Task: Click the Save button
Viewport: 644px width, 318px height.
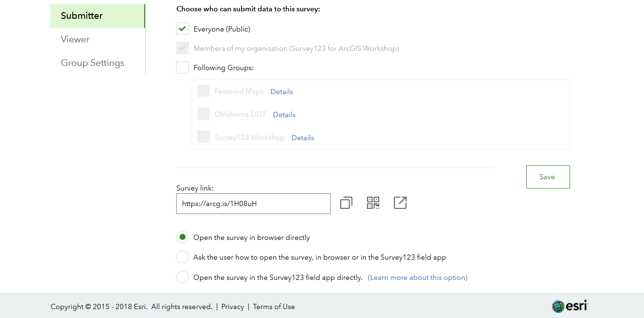Action: pyautogui.click(x=548, y=177)
